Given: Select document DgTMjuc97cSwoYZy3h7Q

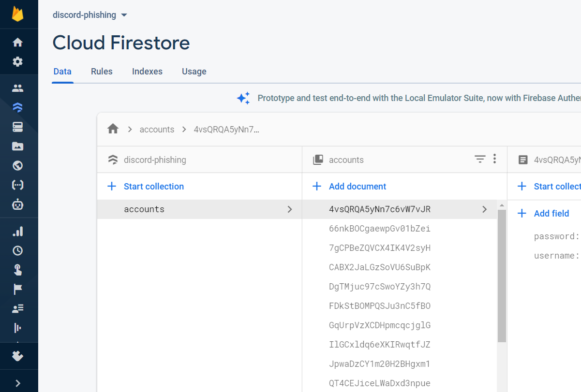Looking at the screenshot, I should (400, 287).
